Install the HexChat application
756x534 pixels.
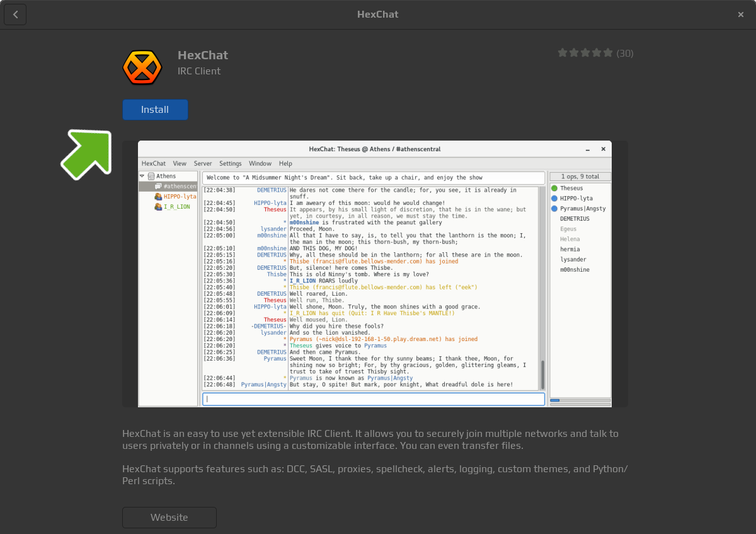pyautogui.click(x=155, y=110)
